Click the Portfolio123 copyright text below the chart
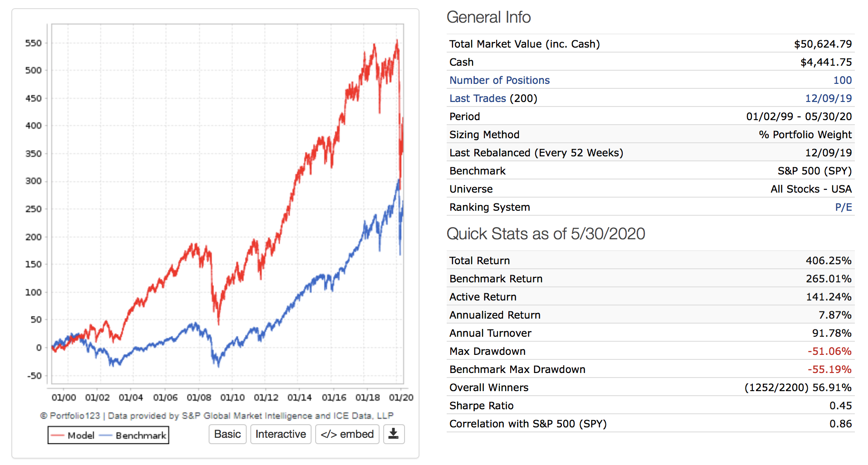The height and width of the screenshot is (465, 868). pyautogui.click(x=217, y=416)
